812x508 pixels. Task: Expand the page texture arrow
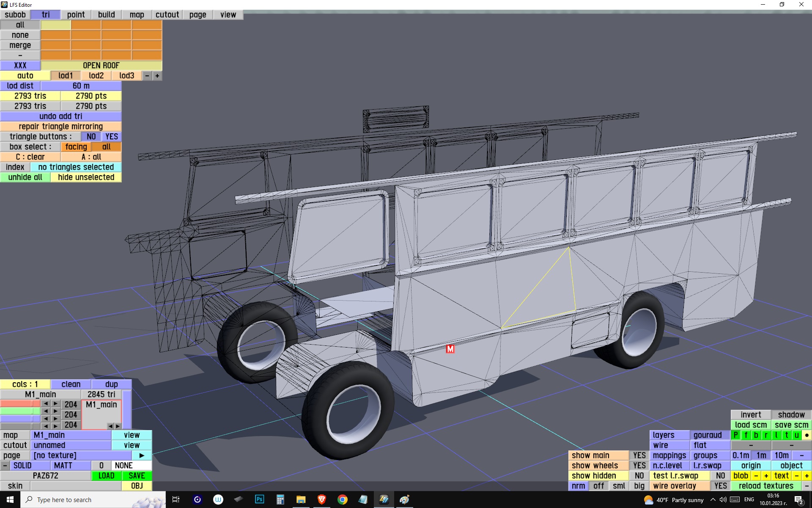[142, 456]
